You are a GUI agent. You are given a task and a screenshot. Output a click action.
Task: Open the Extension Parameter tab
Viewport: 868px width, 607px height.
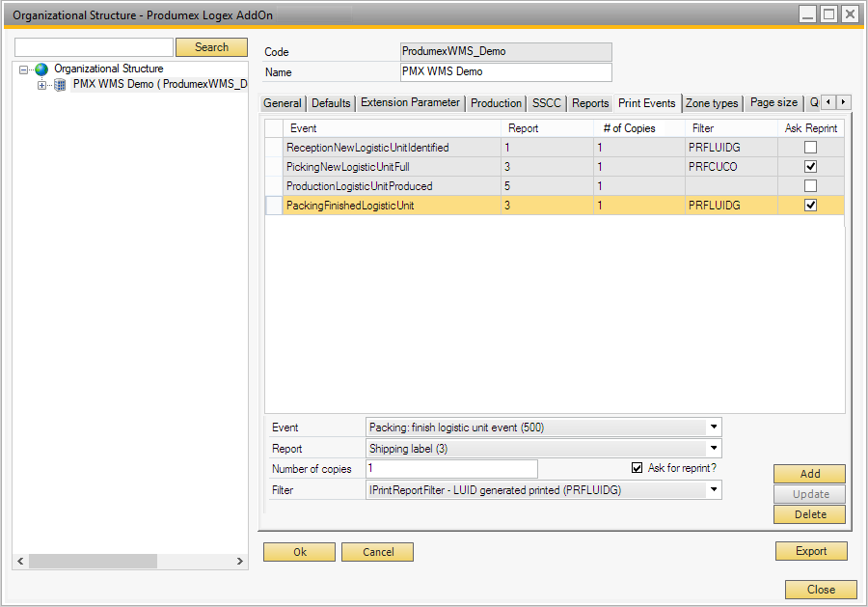pos(410,102)
